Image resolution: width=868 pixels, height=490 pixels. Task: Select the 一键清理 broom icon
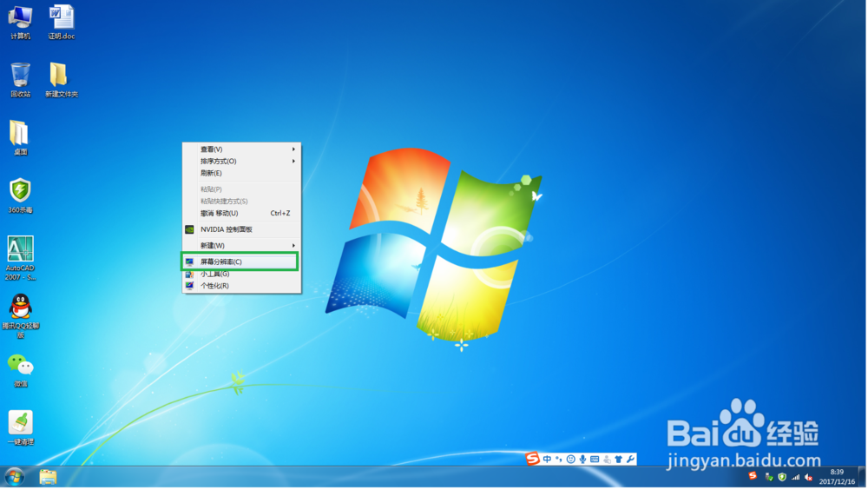(21, 428)
